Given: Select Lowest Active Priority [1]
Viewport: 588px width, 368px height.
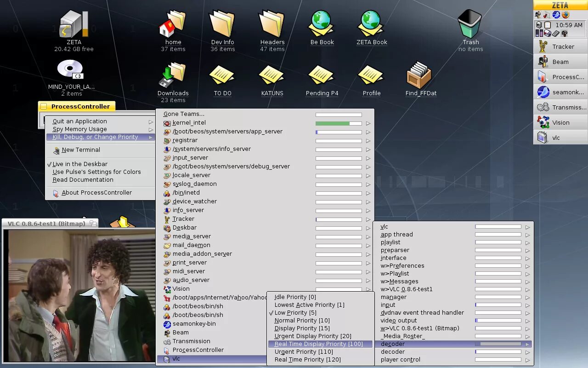Looking at the screenshot, I should click(x=320, y=305).
